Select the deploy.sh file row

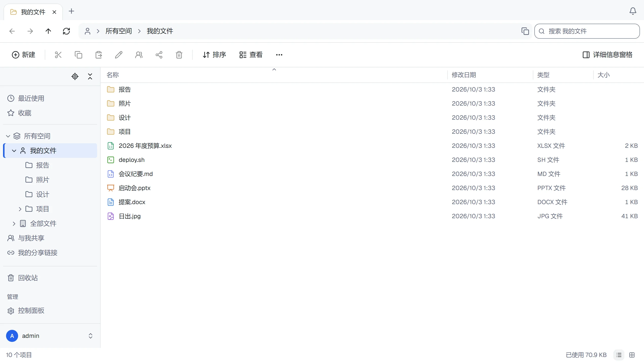pyautogui.click(x=372, y=160)
